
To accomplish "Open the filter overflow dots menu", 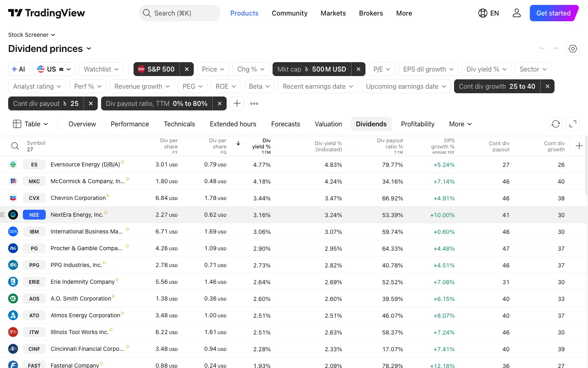I will tap(254, 103).
